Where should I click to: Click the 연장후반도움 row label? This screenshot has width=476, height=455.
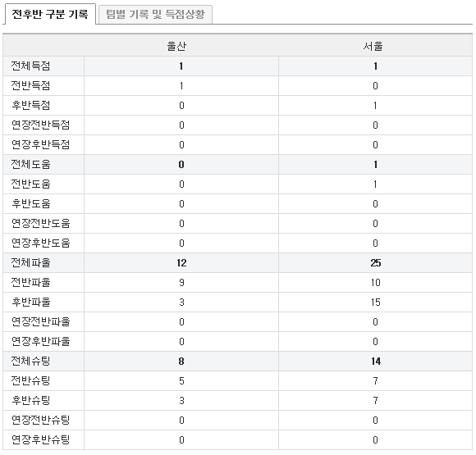pyautogui.click(x=41, y=243)
